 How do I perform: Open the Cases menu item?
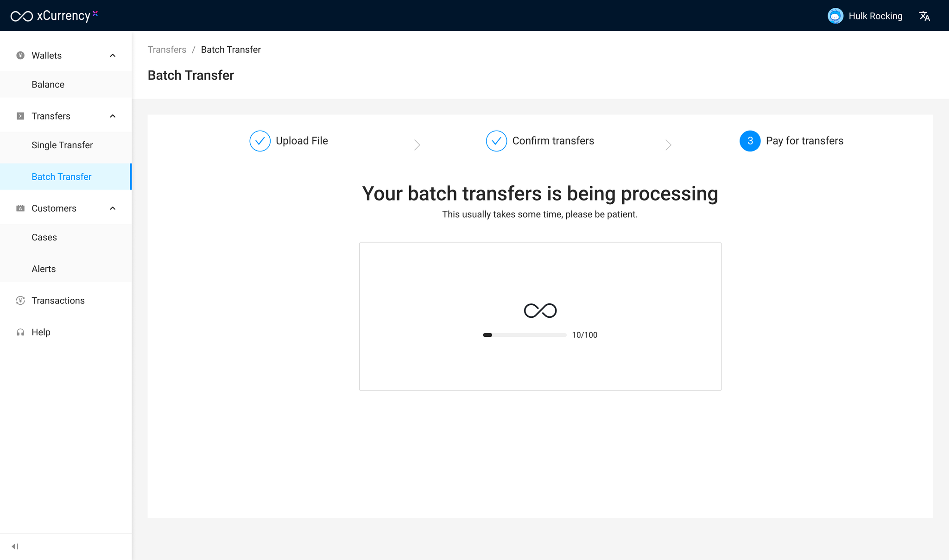coord(44,238)
